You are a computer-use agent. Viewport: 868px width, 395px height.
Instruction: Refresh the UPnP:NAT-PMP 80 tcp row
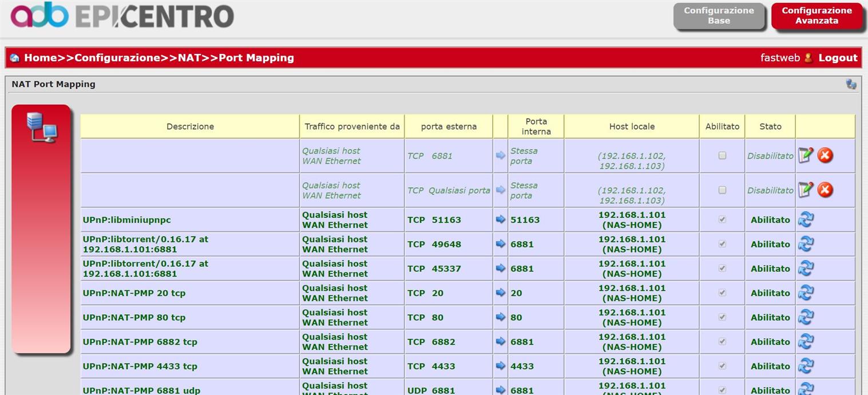[x=806, y=317]
